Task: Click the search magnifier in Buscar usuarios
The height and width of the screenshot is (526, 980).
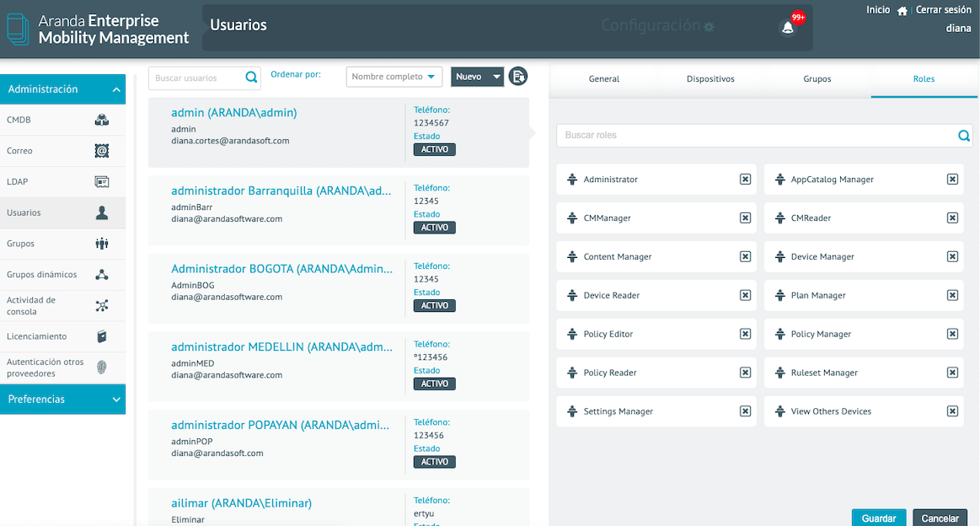Action: (x=251, y=78)
